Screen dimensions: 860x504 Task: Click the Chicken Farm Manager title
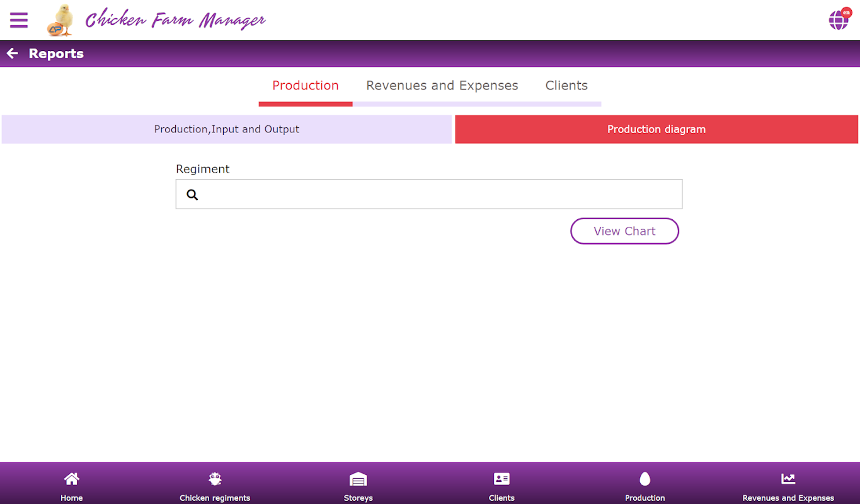click(175, 20)
